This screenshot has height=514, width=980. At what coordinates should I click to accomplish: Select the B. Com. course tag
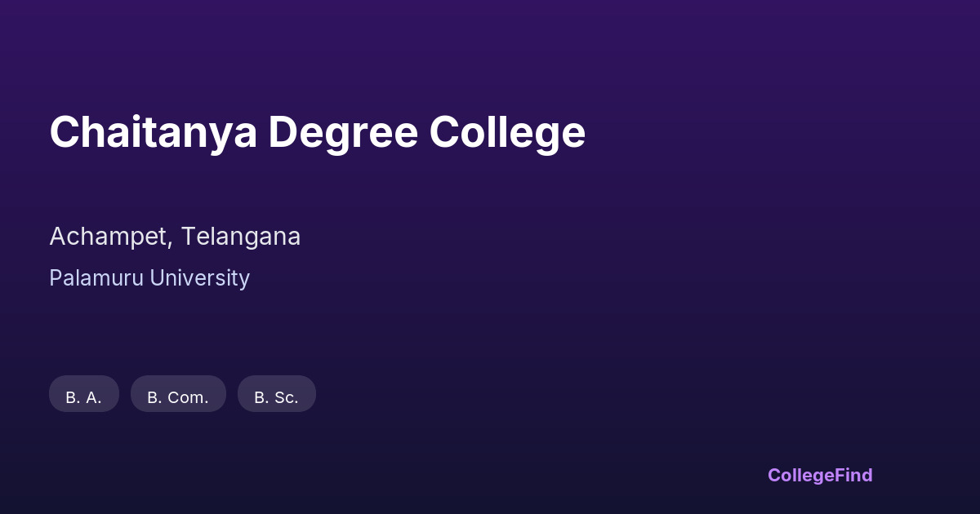[x=178, y=394]
